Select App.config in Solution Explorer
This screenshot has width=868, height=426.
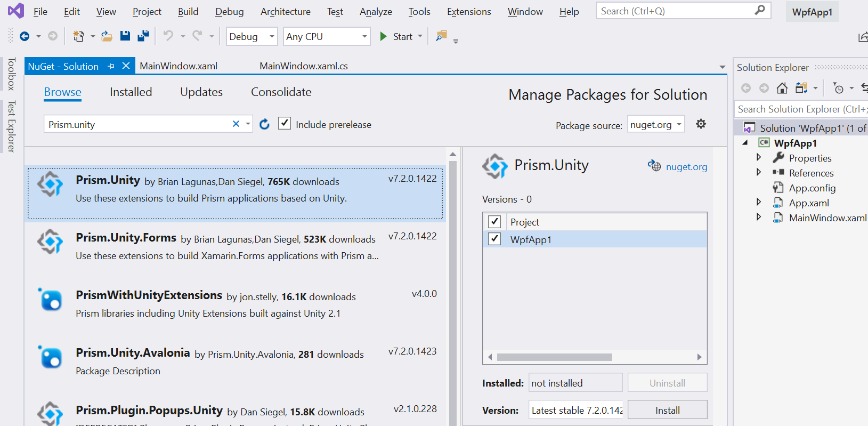[812, 188]
